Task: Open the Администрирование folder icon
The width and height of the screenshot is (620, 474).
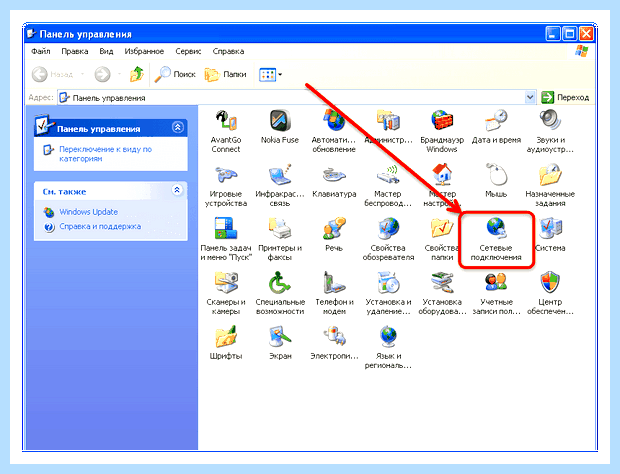Action: click(388, 127)
